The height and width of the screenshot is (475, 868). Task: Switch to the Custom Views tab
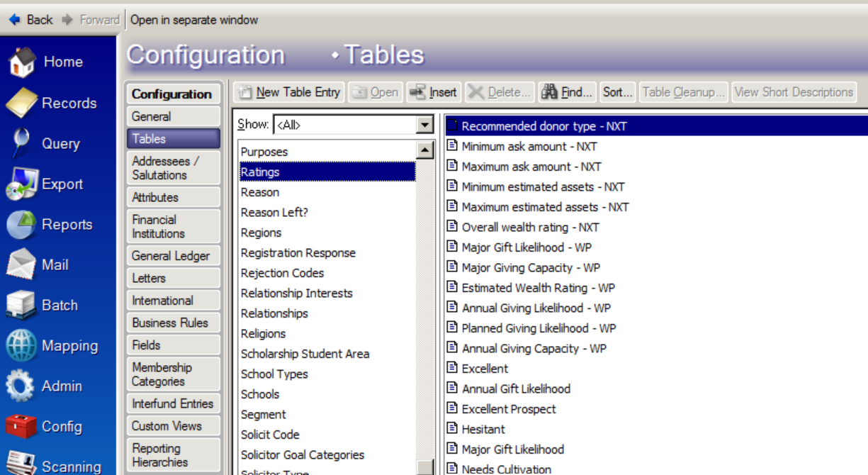click(174, 426)
